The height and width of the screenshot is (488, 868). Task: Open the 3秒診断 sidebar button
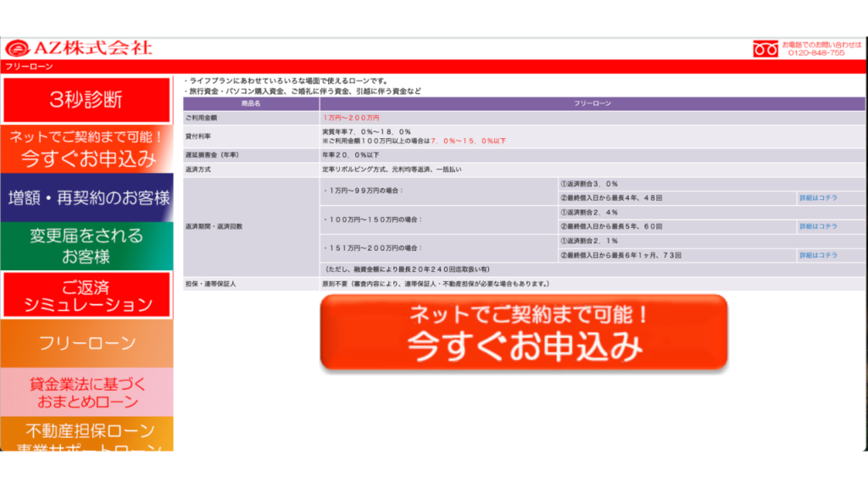[86, 100]
